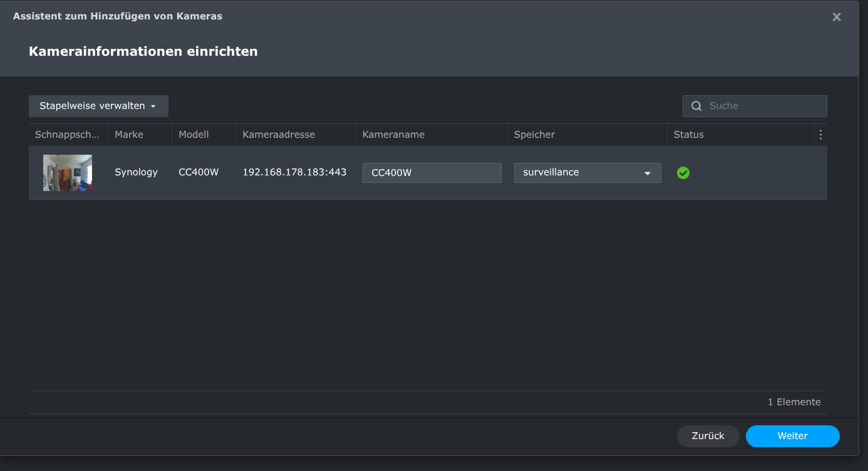The height and width of the screenshot is (471, 868).
Task: Click the Schnappschuss column header
Action: pyautogui.click(x=67, y=135)
